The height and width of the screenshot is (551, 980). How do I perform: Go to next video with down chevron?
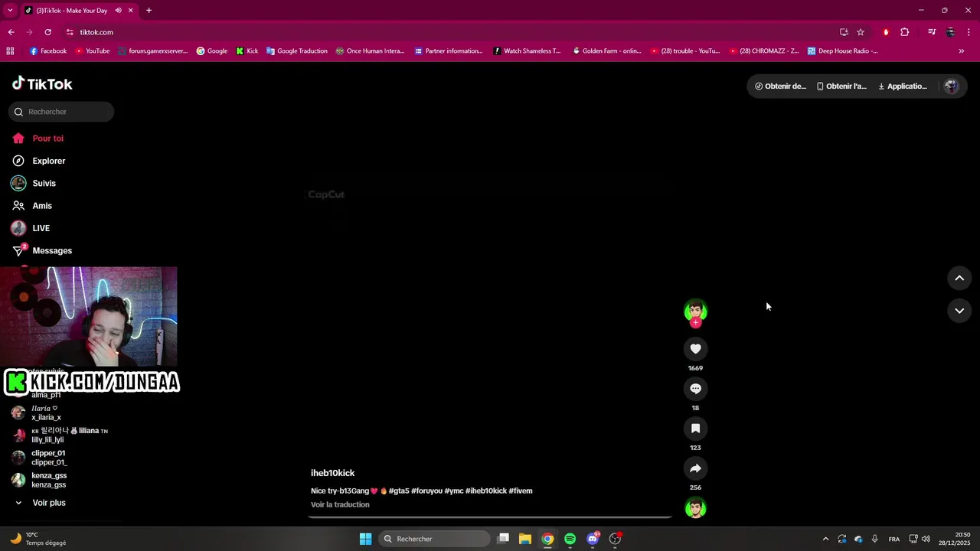coord(959,311)
